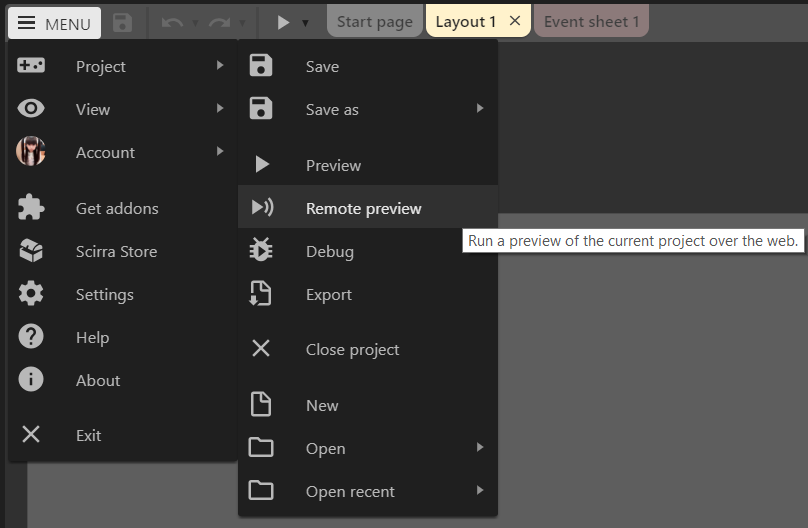808x528 pixels.
Task: Click the Open folder icon
Action: coord(261,447)
